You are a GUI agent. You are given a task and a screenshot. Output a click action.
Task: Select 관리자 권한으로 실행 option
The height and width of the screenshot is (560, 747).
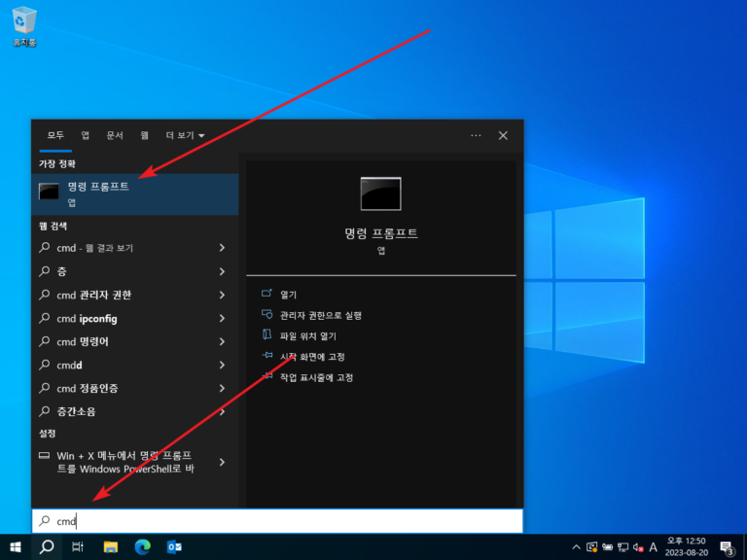(x=320, y=315)
